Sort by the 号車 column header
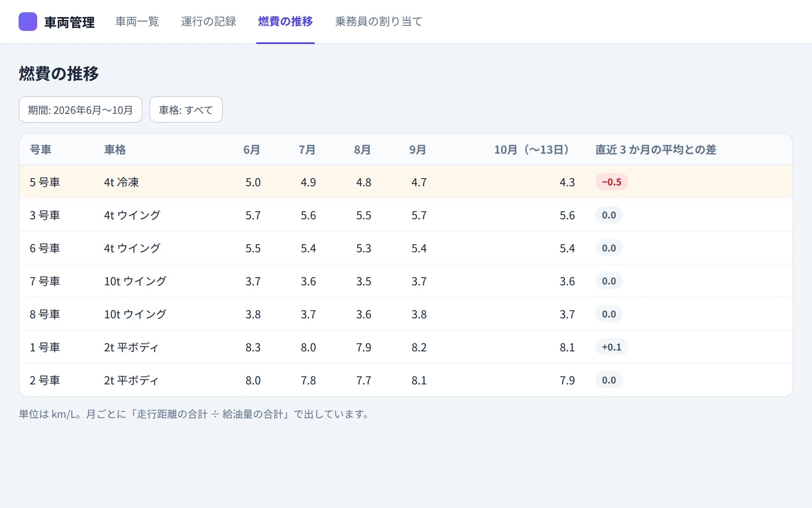 coord(41,149)
